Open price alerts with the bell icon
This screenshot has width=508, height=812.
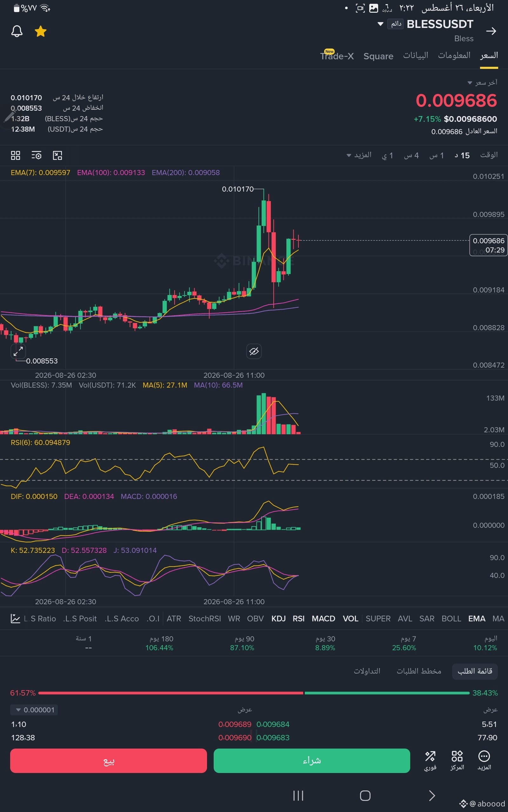(17, 31)
